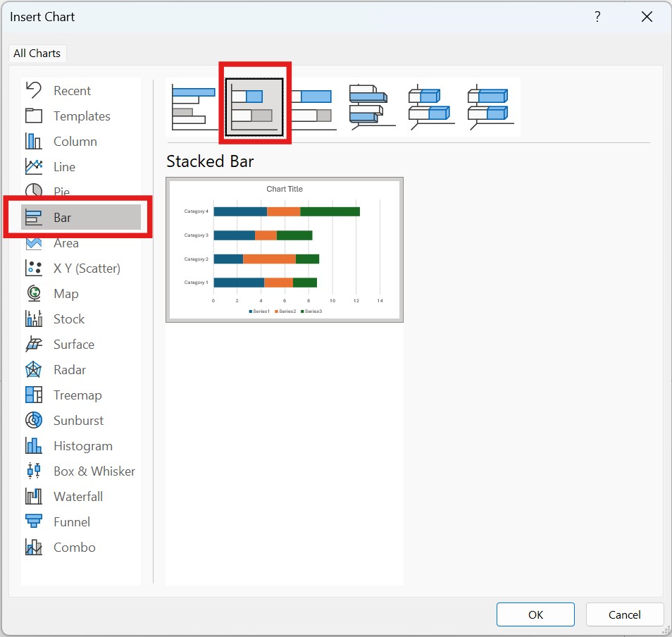This screenshot has width=672, height=637.
Task: Close the Insert Chart dialog
Action: click(x=647, y=17)
